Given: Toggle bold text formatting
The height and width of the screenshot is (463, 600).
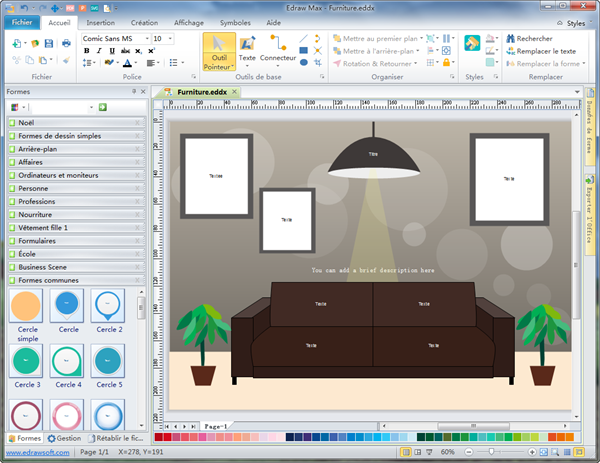Looking at the screenshot, I should (x=86, y=51).
